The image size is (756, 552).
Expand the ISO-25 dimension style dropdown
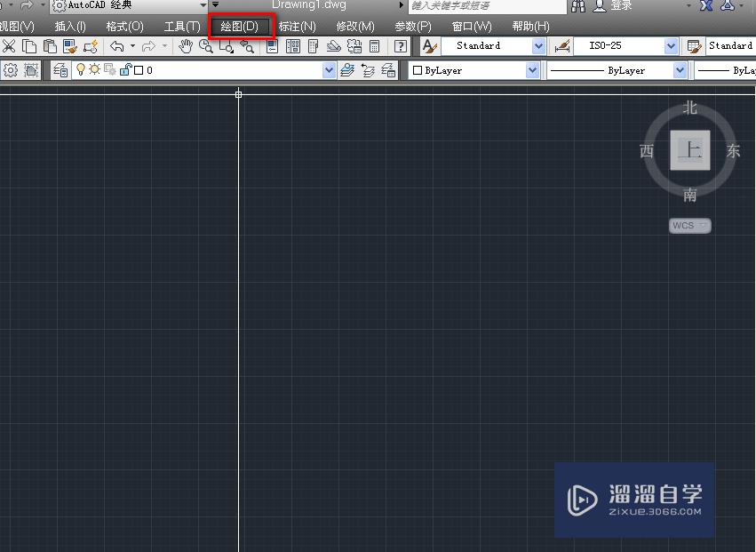coord(670,45)
